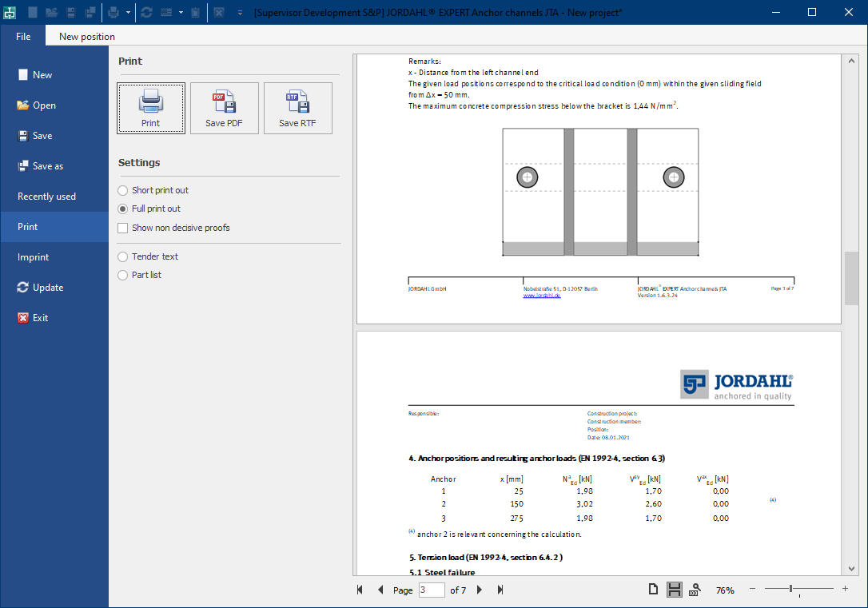Click the JORDAHL logo on the report page
Viewport: 868px width, 608px height.
737,384
